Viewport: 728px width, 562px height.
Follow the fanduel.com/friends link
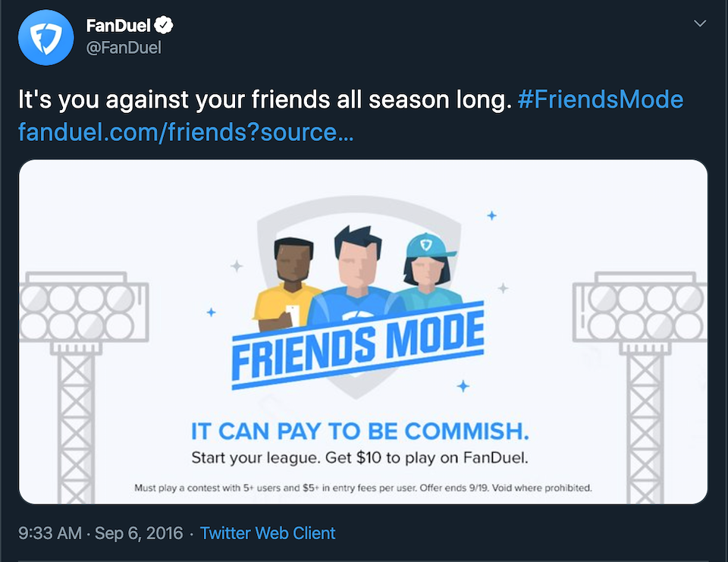click(185, 133)
